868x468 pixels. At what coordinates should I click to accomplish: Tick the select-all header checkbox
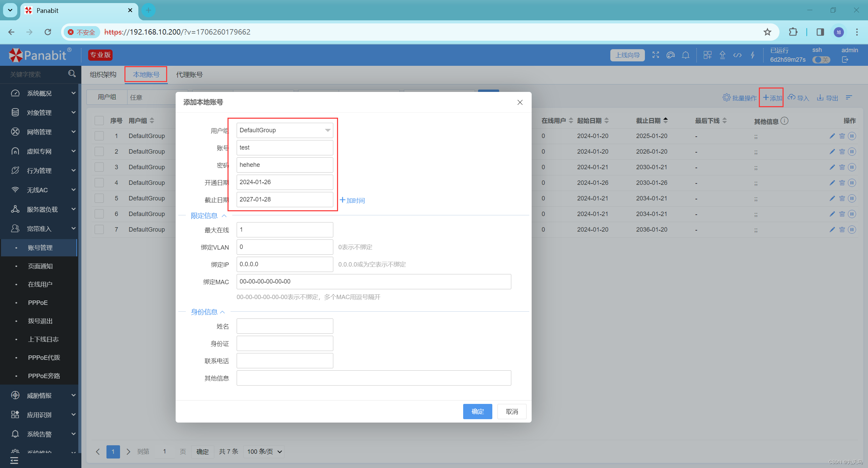coord(99,121)
